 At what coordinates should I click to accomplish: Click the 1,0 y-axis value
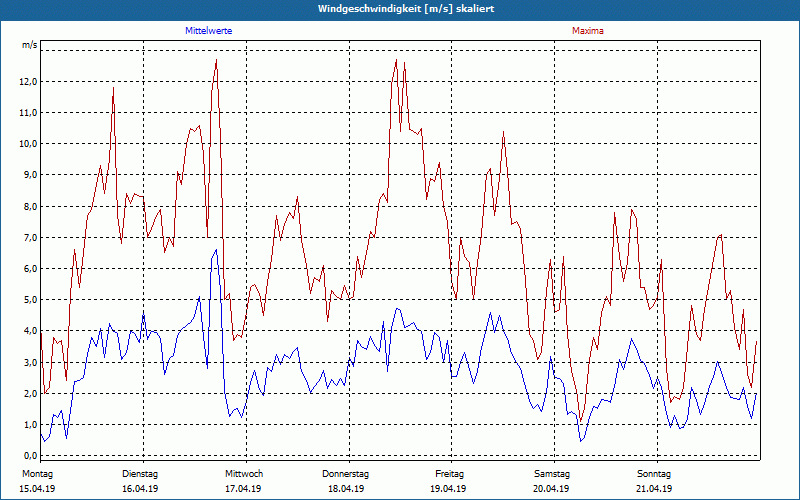point(29,425)
